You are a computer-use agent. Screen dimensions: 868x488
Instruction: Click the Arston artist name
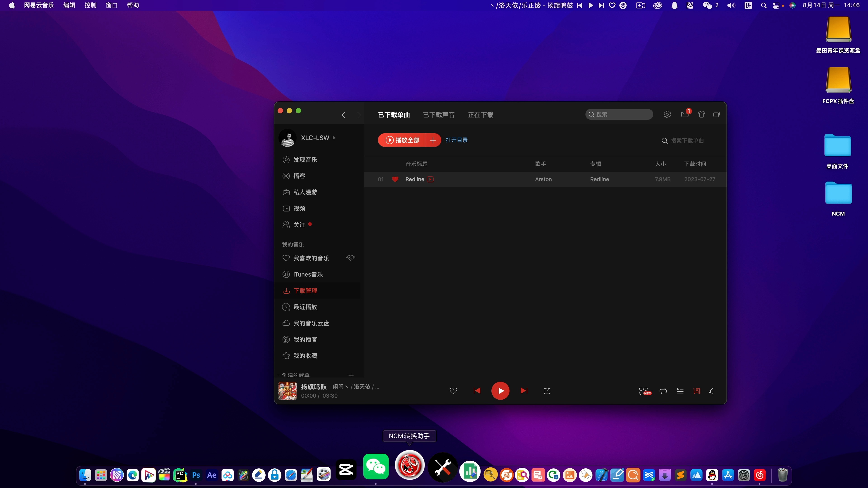point(543,179)
